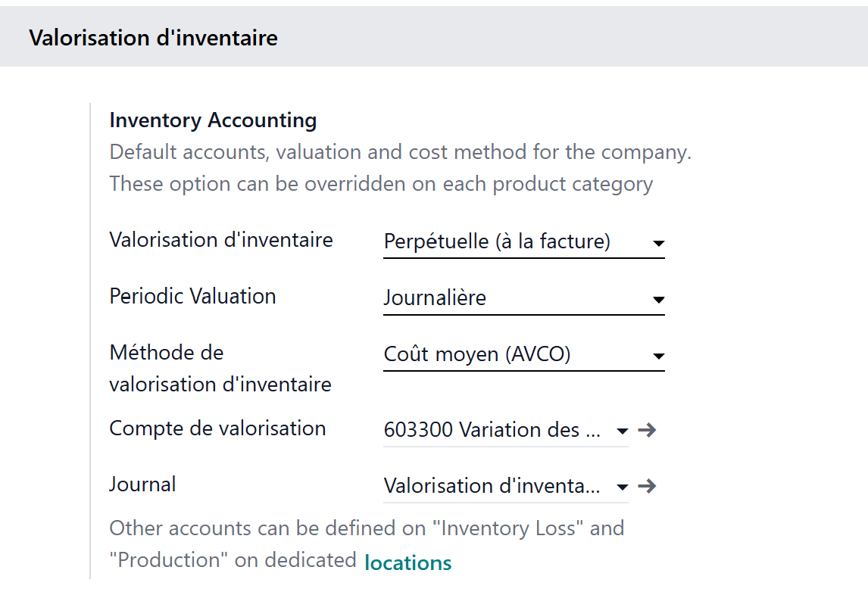Follow the locations link
Screen dimensions: 868x595
click(407, 562)
